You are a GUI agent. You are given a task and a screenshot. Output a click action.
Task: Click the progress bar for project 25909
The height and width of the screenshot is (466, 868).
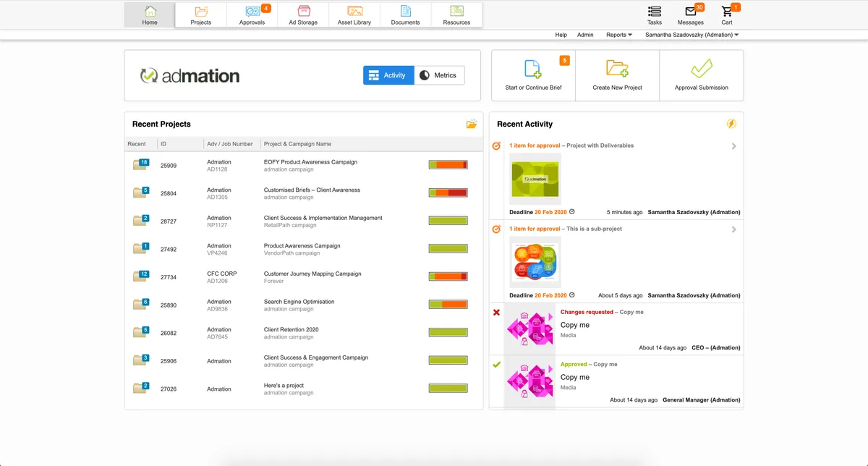coord(448,165)
